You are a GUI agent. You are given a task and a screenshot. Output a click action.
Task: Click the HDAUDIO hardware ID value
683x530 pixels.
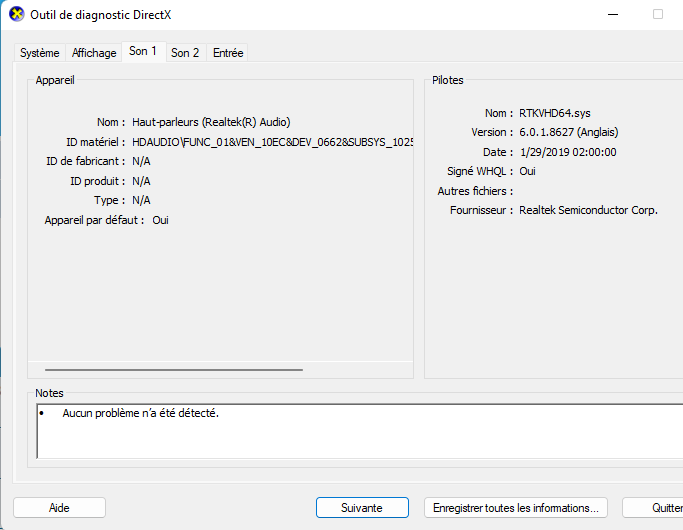(272, 142)
